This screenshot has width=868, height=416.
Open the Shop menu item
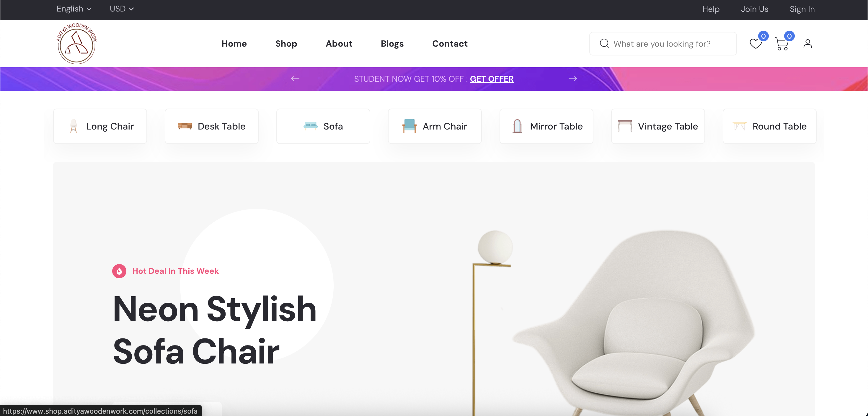pos(286,44)
